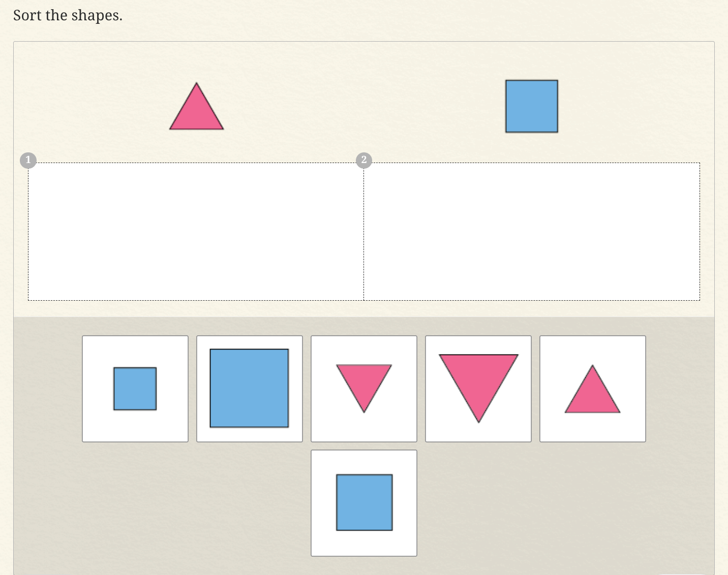Viewport: 728px width, 575px height.
Task: Click inside the empty triangle drop zone
Action: click(196, 232)
